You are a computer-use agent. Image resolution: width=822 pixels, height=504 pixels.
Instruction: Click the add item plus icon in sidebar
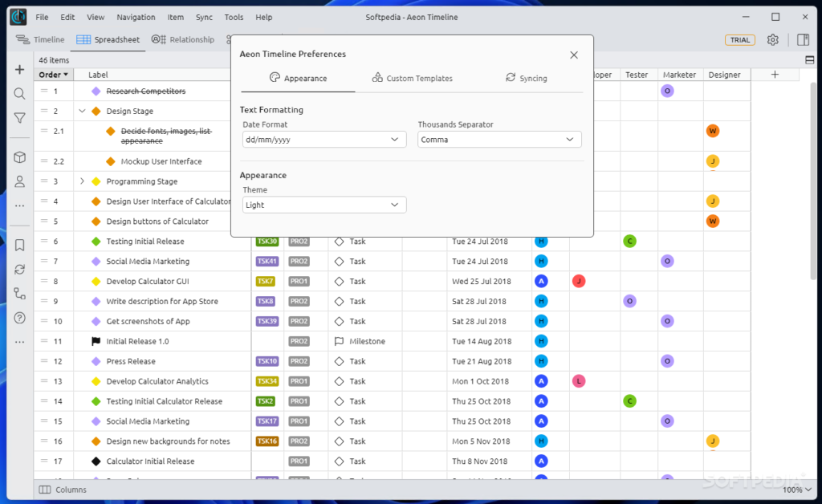(x=19, y=70)
